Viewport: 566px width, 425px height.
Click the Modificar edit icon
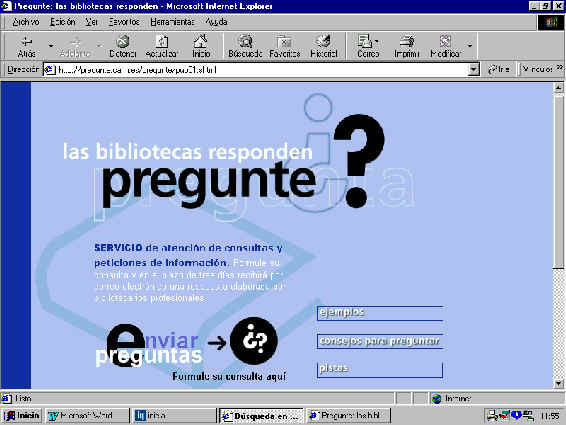445,42
